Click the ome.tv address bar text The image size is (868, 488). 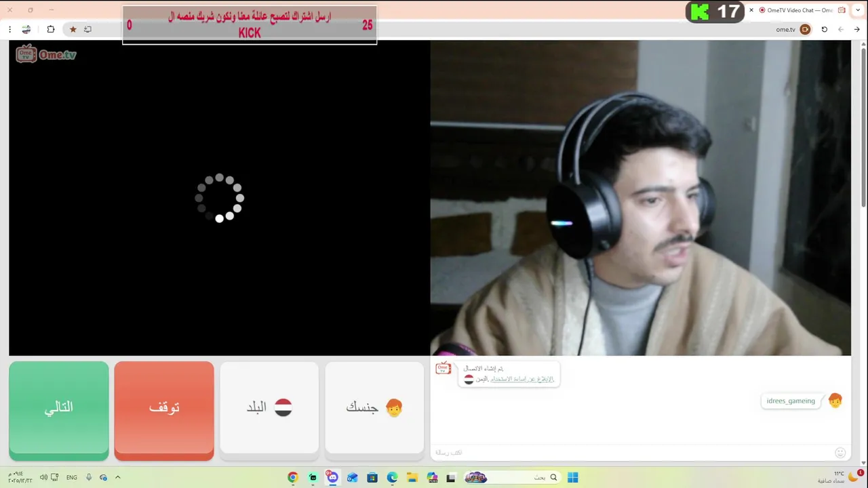[x=785, y=29]
